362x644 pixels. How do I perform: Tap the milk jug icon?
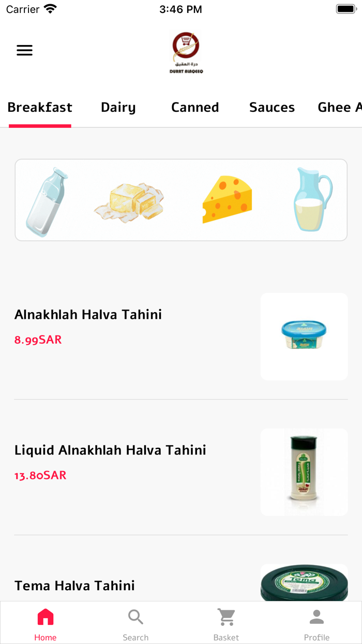tap(312, 199)
